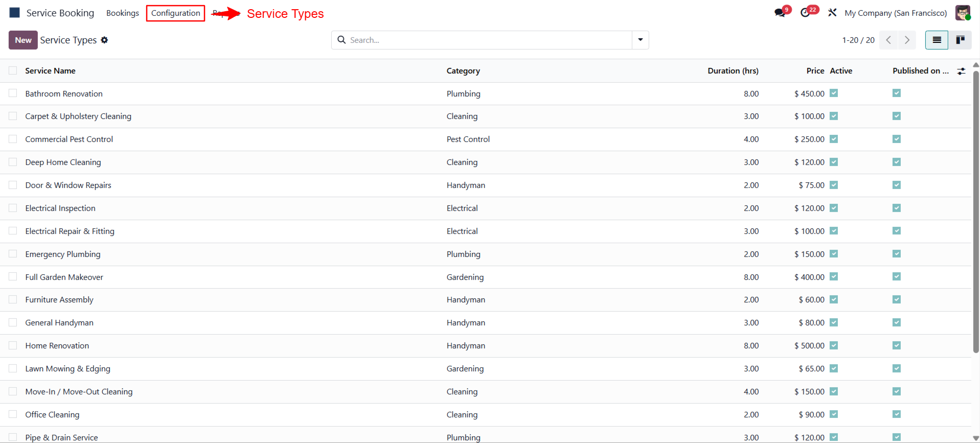Sort by Active column header
The width and height of the screenshot is (980, 443).
click(x=841, y=71)
